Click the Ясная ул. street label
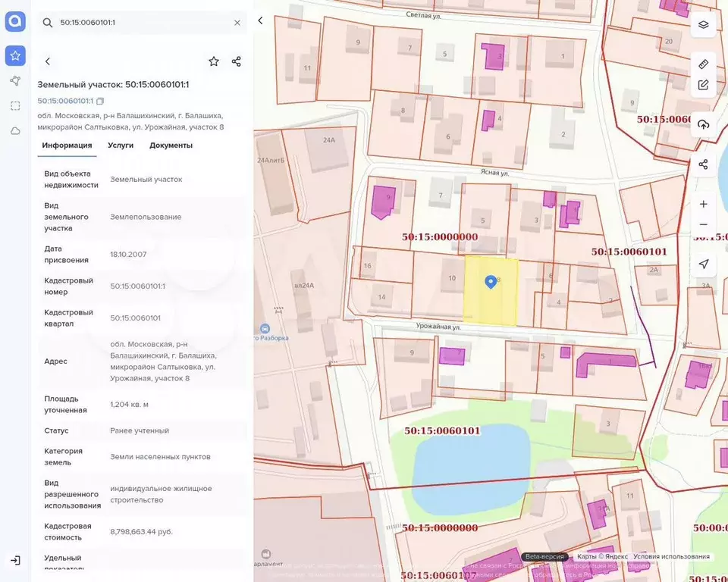 coord(494,173)
